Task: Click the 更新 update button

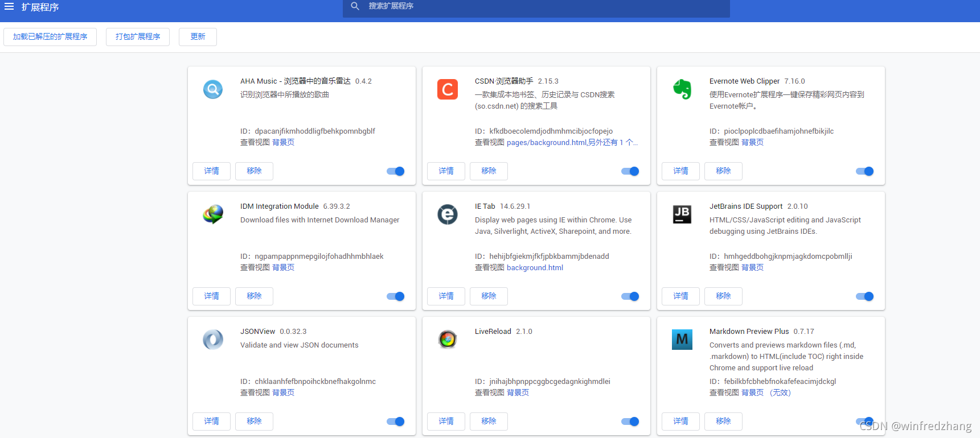Action: (x=198, y=37)
